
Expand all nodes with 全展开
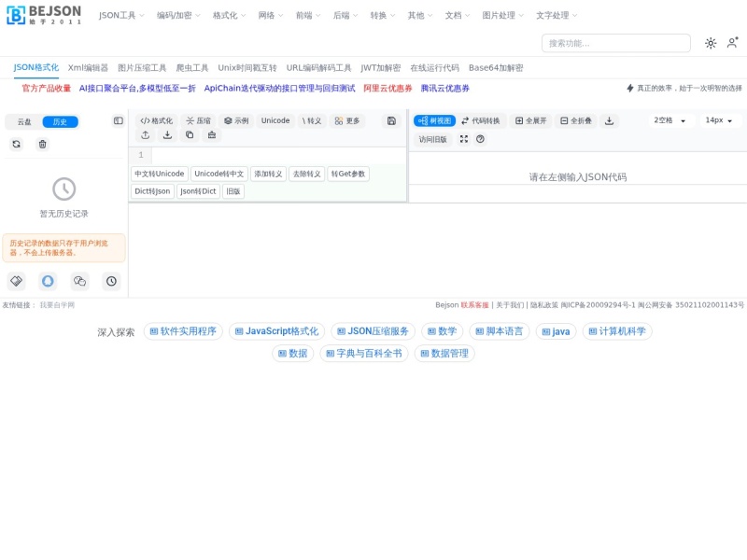point(530,121)
